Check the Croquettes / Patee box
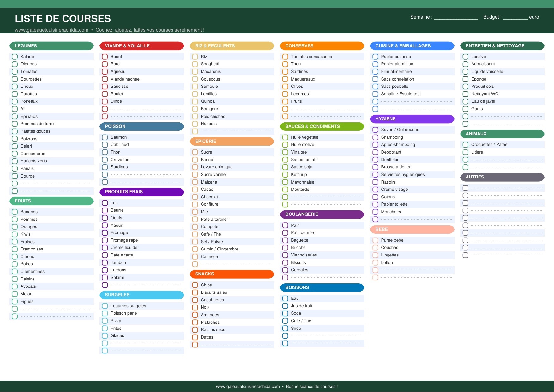This screenshot has height=392, width=554. (x=465, y=145)
